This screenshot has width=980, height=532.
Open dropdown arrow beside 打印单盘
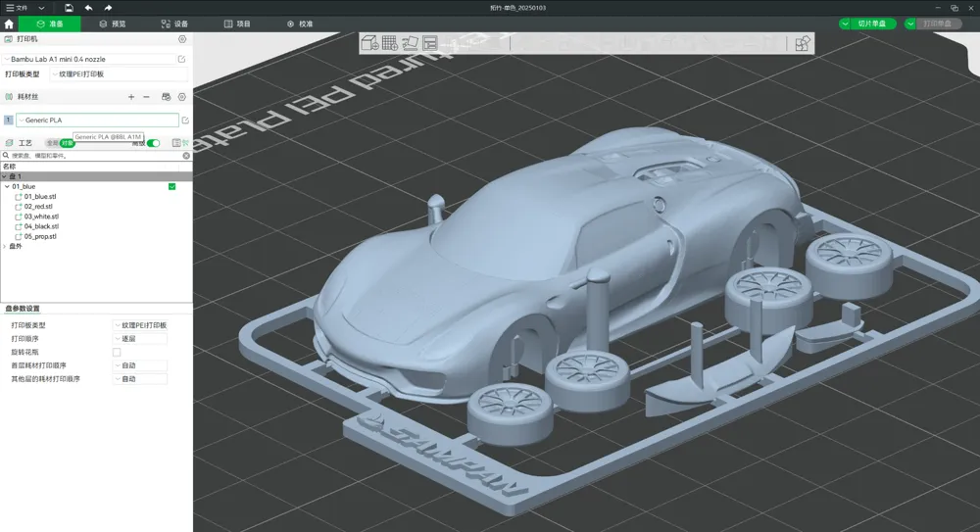[910, 24]
